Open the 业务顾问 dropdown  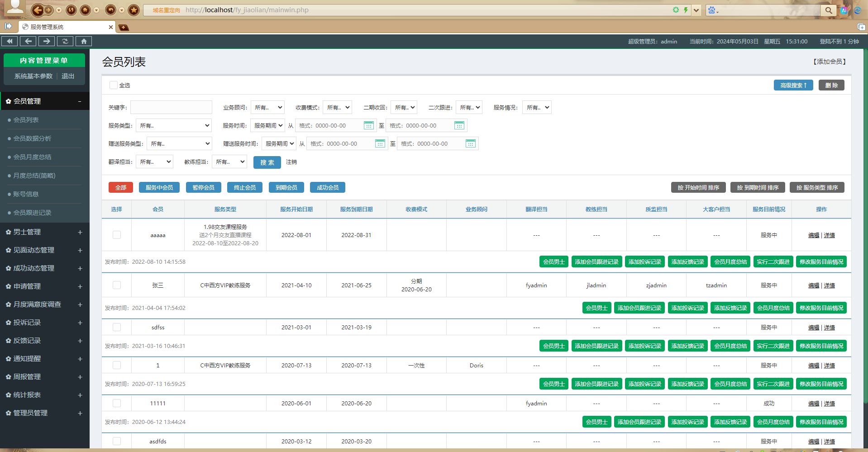267,107
